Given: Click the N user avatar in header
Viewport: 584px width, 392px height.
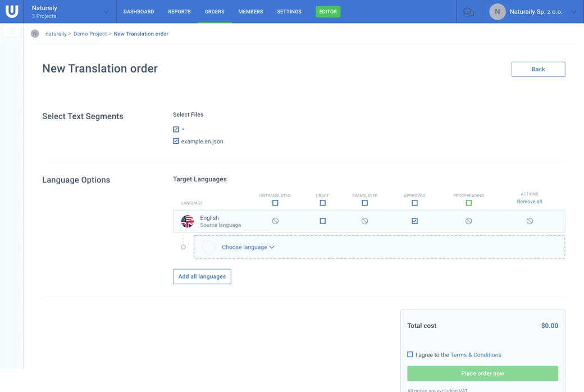Looking at the screenshot, I should click(x=497, y=12).
